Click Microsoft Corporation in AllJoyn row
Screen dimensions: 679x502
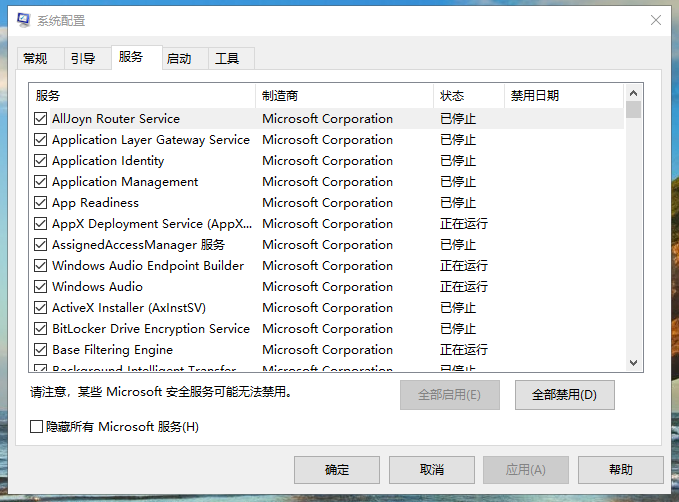pyautogui.click(x=328, y=119)
